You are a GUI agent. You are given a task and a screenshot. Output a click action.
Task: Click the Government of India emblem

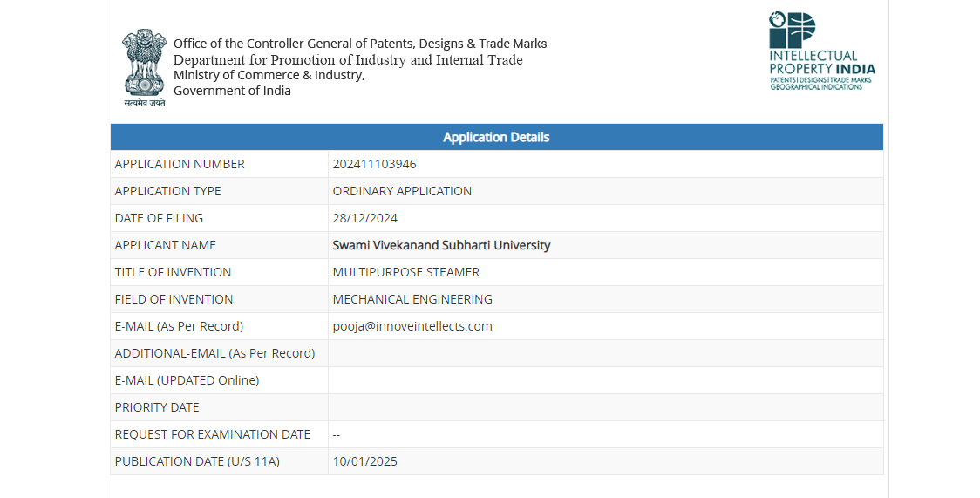point(144,68)
